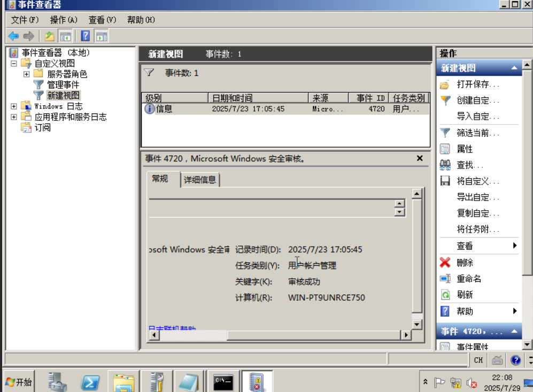Collapse the 自定义视图 tree node
533x392 pixels.
pyautogui.click(x=13, y=63)
